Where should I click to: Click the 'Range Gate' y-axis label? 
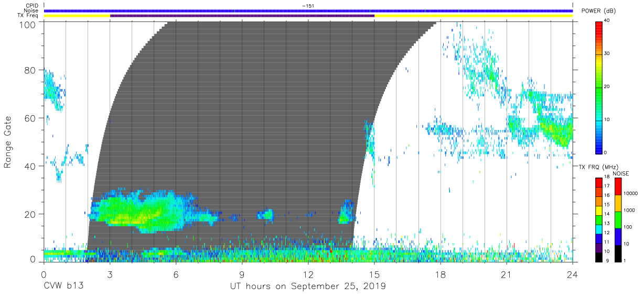8,142
